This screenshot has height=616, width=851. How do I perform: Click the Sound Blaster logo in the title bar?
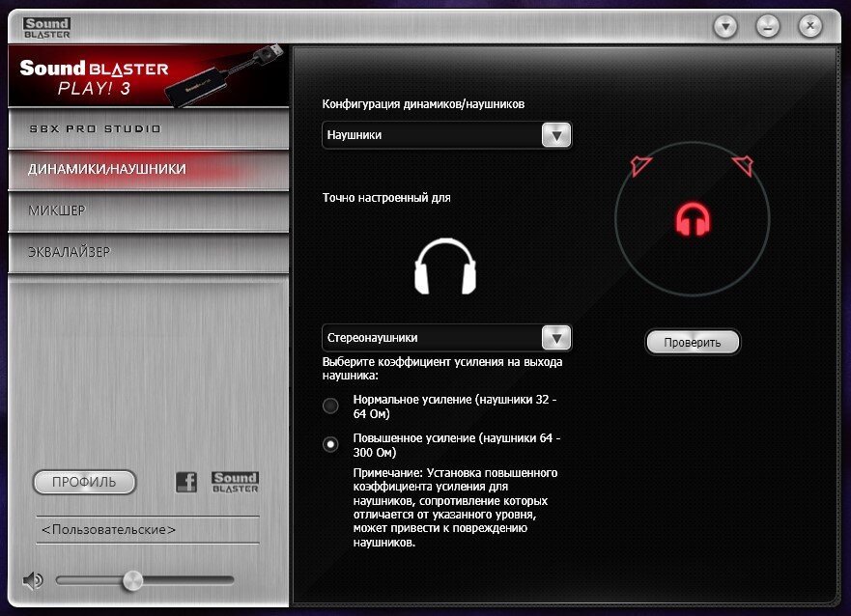(x=46, y=28)
